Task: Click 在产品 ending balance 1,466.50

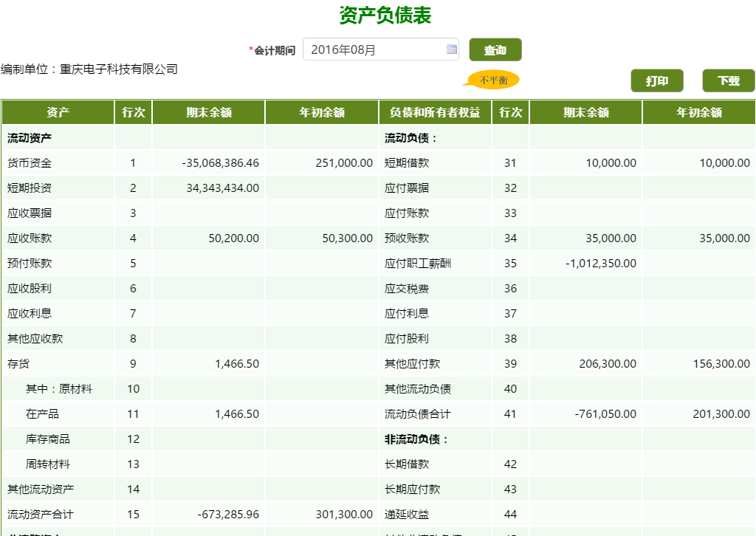Action: 237,413
